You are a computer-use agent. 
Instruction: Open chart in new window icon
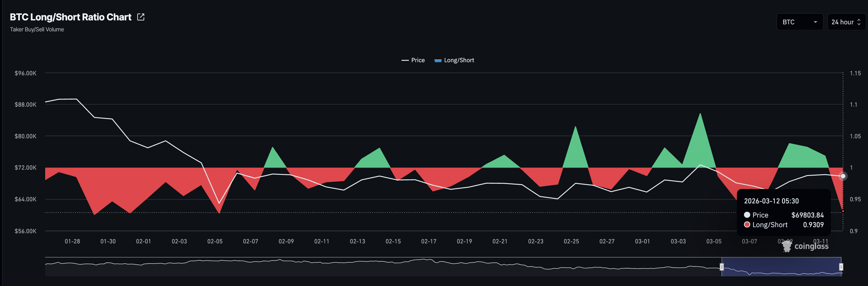tap(141, 17)
